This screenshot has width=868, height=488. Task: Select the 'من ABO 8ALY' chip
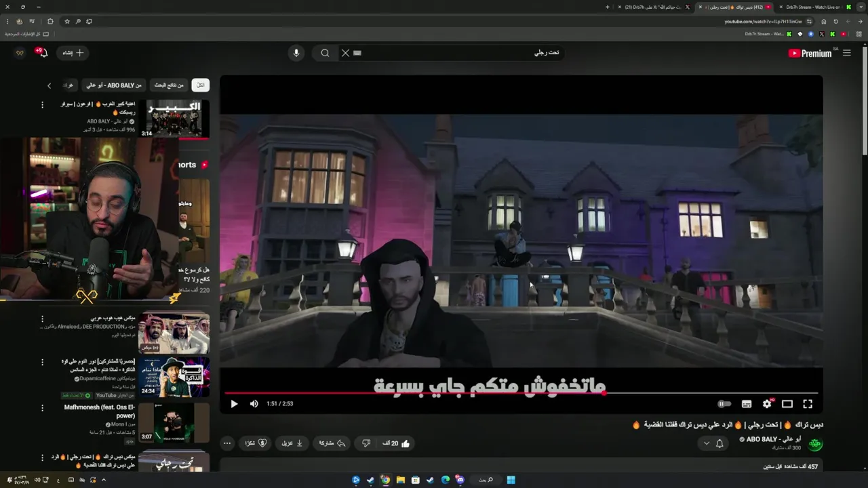[115, 85]
